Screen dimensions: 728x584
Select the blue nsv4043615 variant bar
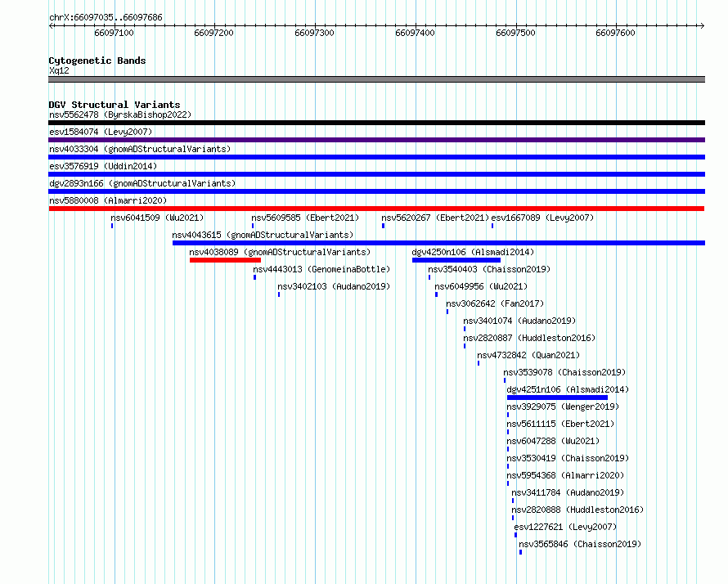438,243
